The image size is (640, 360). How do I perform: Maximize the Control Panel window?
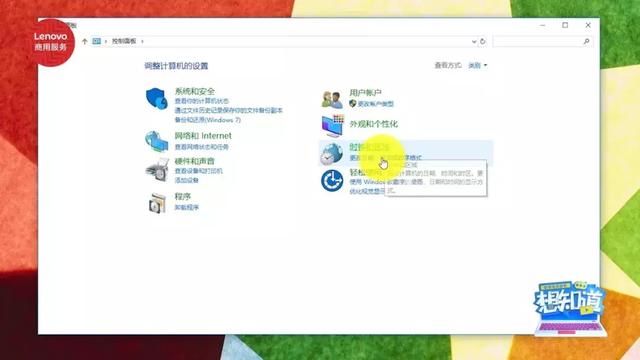(x=565, y=25)
